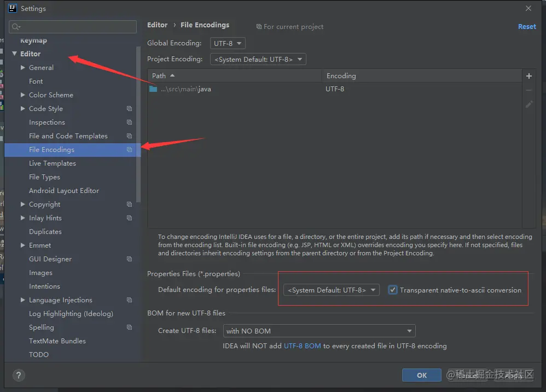Open the Global Encoding dropdown
This screenshot has height=392, width=546.
tap(228, 43)
